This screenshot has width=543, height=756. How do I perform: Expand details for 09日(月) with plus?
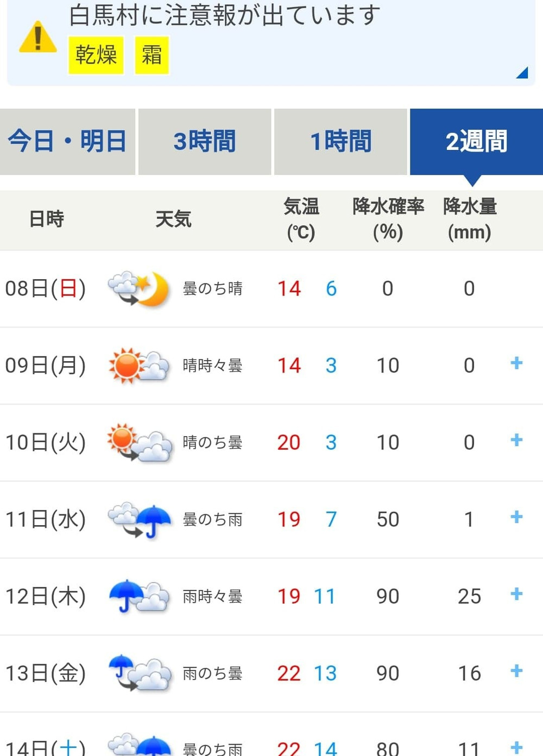(x=516, y=363)
